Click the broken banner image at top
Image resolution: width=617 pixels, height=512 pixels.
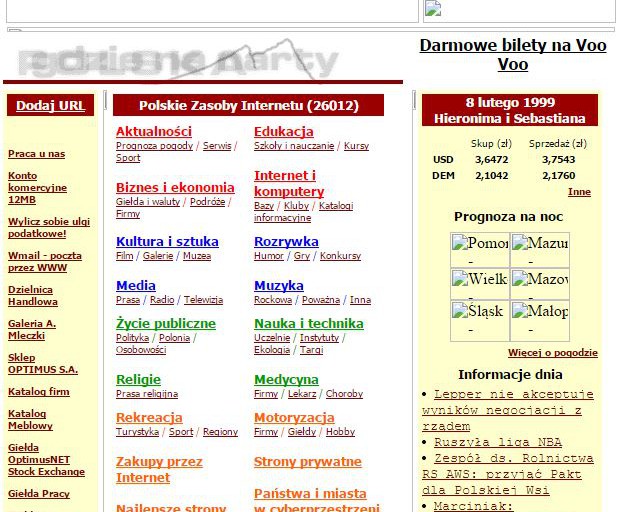(433, 10)
